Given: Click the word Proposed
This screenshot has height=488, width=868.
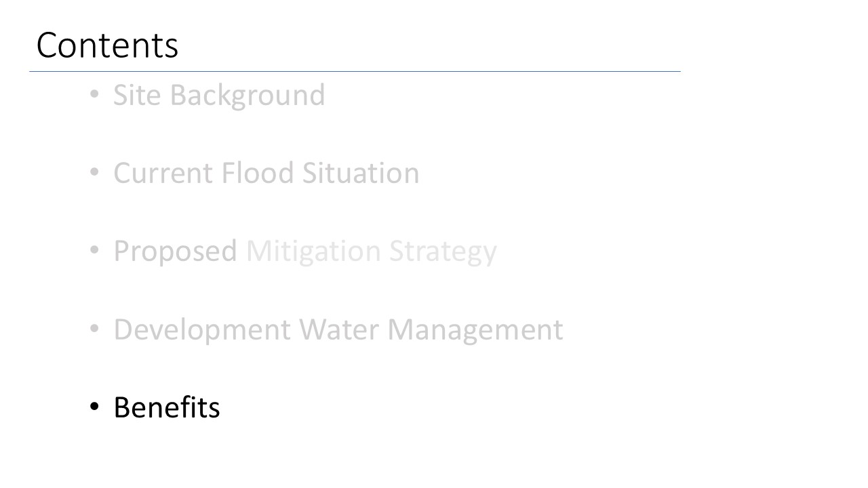Looking at the screenshot, I should click(175, 251).
